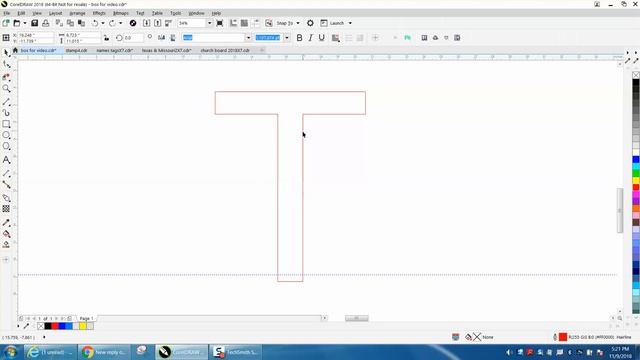This screenshot has width=640, height=360.
Task: Select the Polygon tool
Action: [x=7, y=146]
